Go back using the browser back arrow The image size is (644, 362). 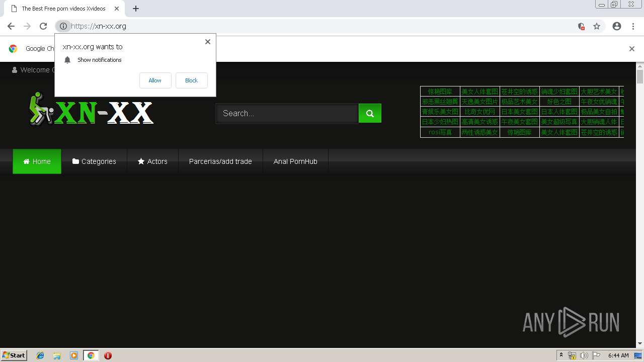point(11,26)
